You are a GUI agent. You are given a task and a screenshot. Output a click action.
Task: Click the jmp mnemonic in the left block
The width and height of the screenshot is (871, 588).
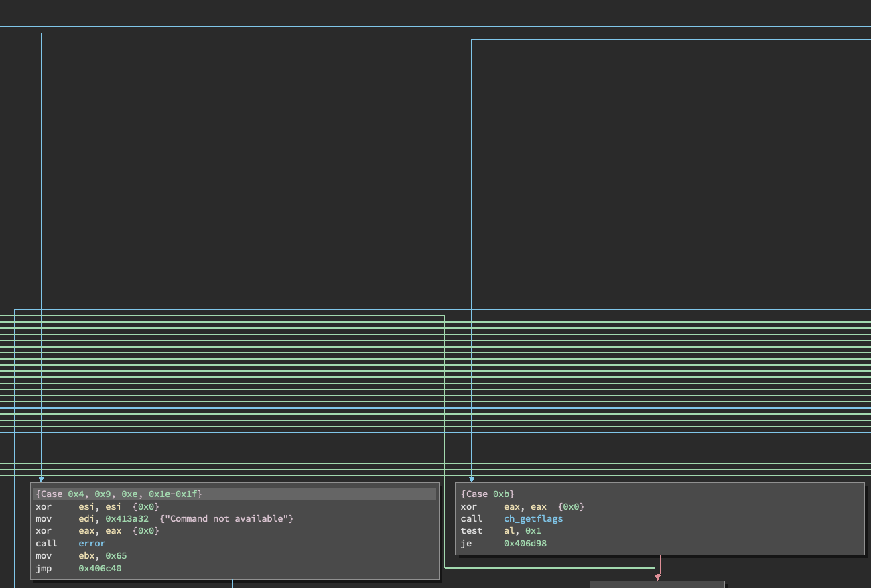(43, 568)
